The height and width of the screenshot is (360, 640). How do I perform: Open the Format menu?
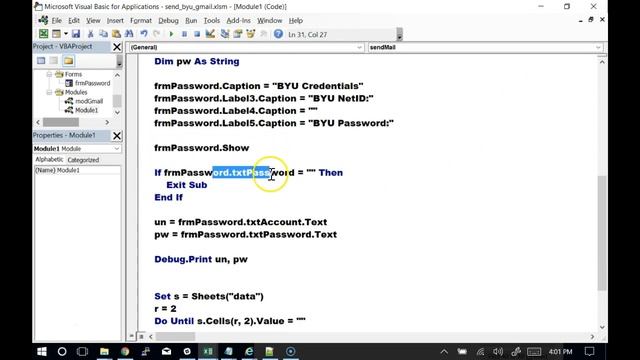pyautogui.click(x=141, y=20)
